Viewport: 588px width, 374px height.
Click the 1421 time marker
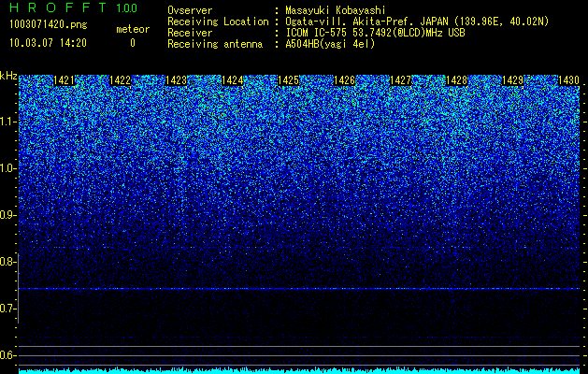point(65,80)
